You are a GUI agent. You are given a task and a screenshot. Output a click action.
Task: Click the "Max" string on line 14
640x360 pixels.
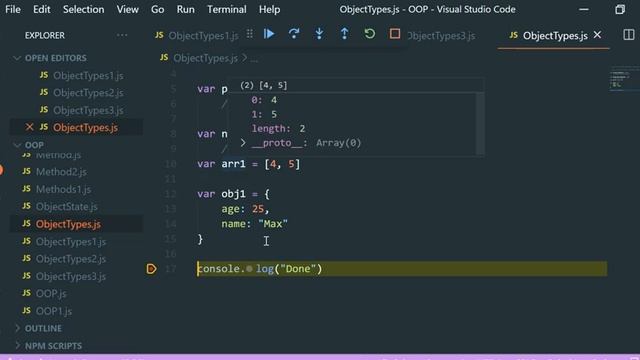pyautogui.click(x=273, y=224)
